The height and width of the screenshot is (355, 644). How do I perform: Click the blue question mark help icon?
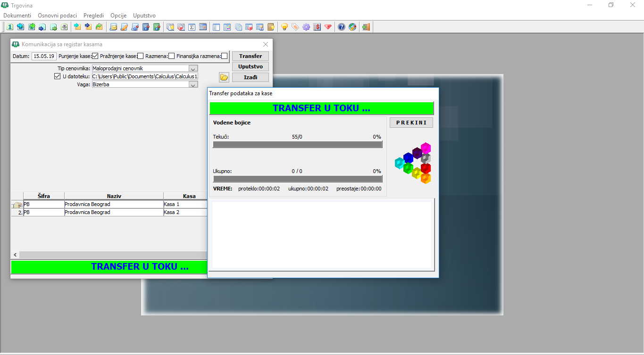pos(341,27)
